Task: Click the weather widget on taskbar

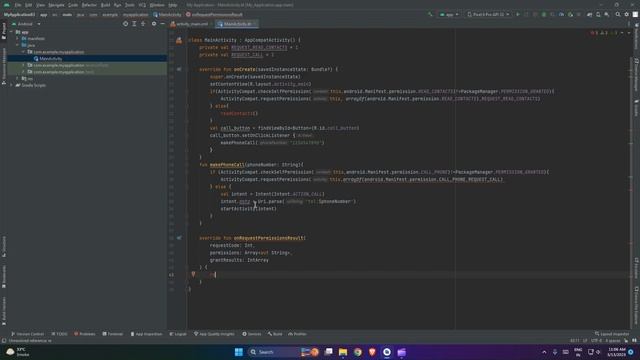Action: (18, 352)
